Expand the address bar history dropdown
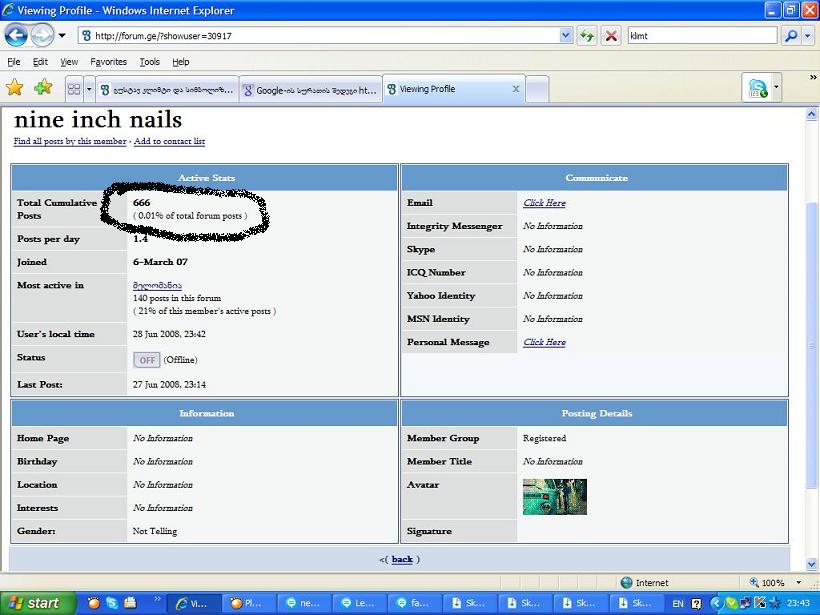Screen dimensions: 820x615 (x=565, y=36)
